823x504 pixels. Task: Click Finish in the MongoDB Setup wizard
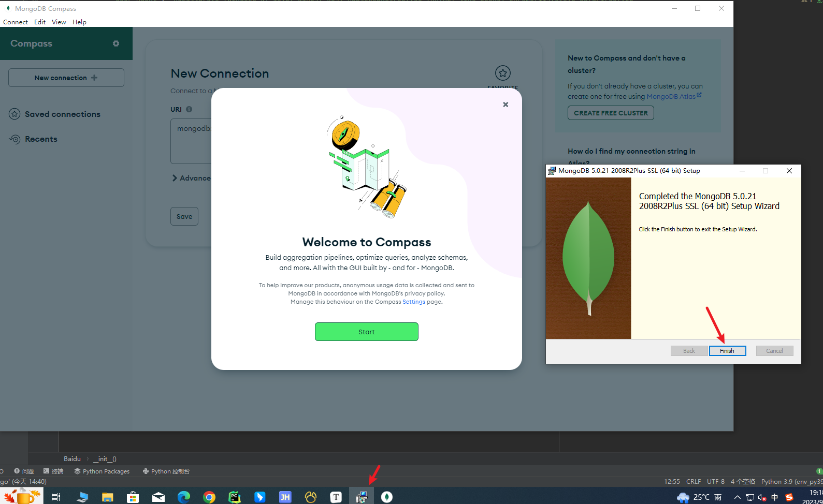tap(727, 351)
